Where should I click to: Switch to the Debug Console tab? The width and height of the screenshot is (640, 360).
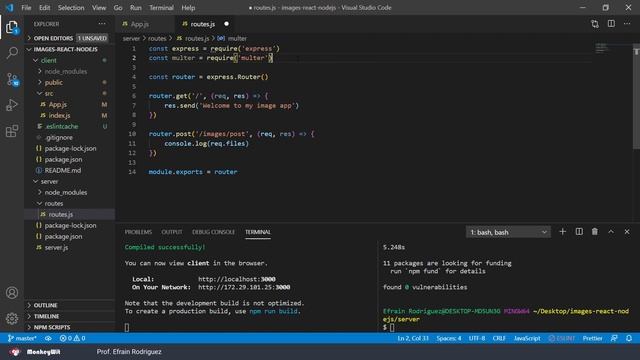click(213, 232)
